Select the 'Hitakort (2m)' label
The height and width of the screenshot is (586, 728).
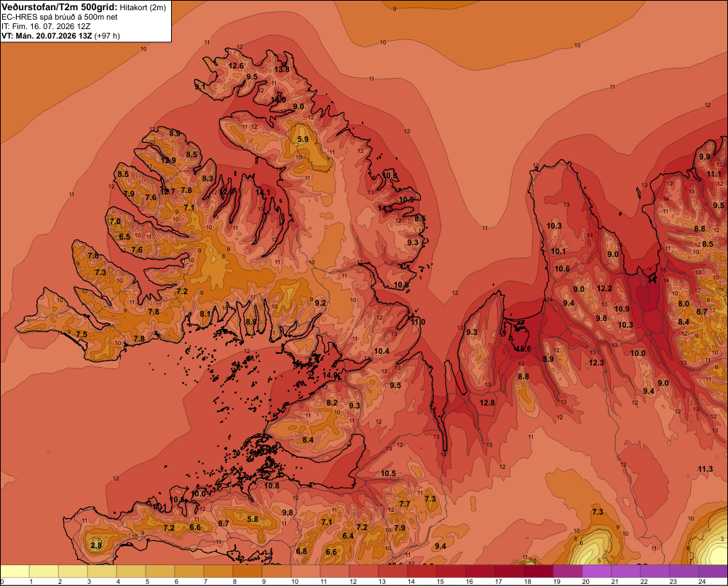[143, 7]
